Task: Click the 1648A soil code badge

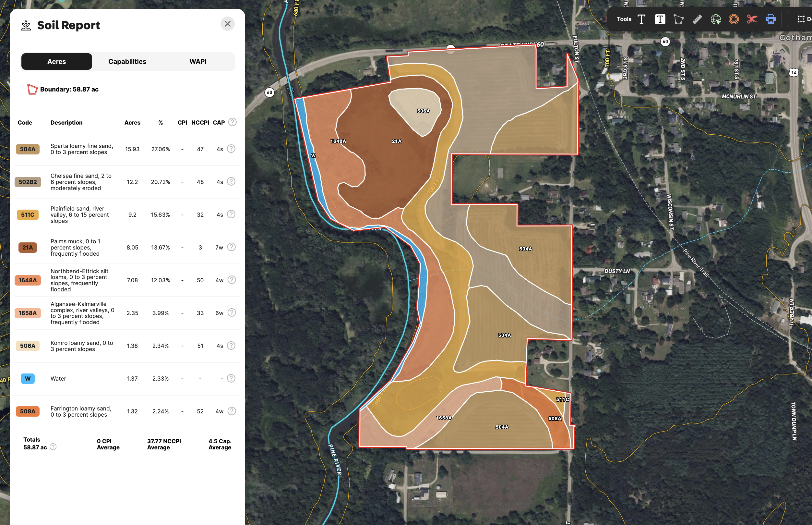Action: click(x=28, y=280)
